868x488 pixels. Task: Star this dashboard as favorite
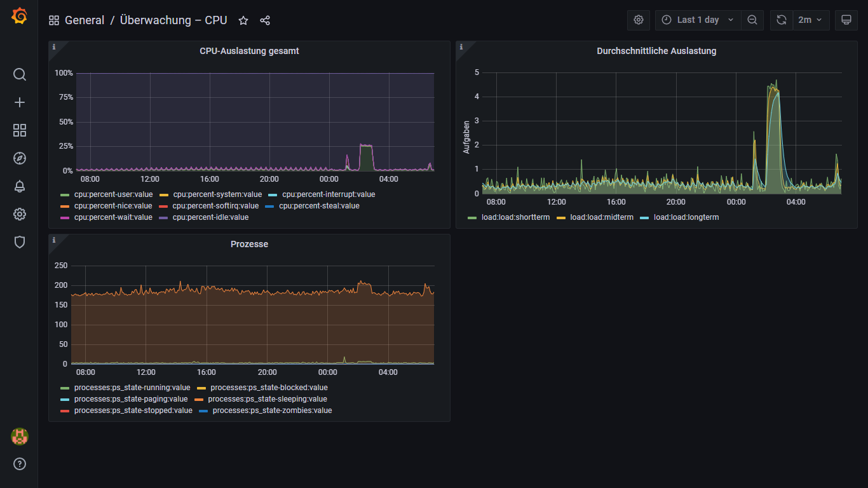[243, 20]
